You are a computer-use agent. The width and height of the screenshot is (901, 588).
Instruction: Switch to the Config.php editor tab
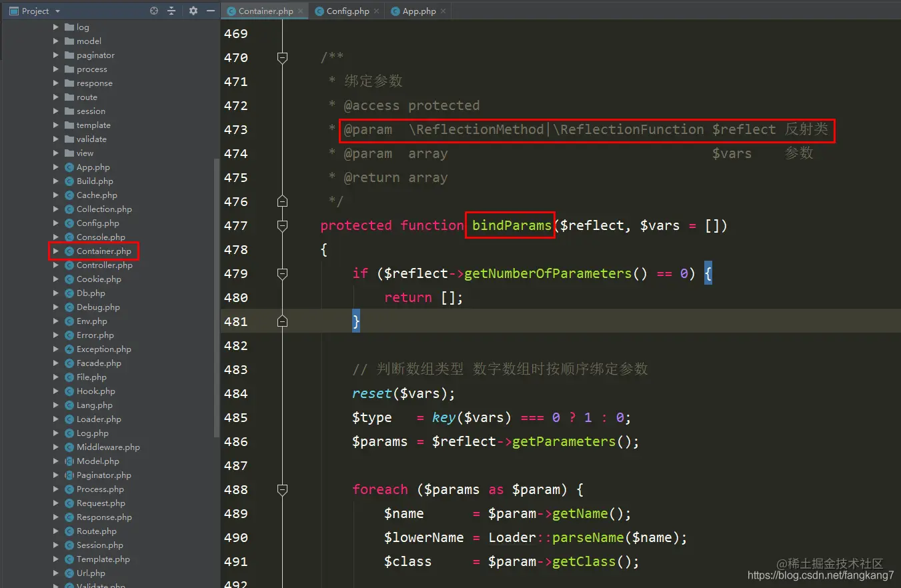coord(347,11)
